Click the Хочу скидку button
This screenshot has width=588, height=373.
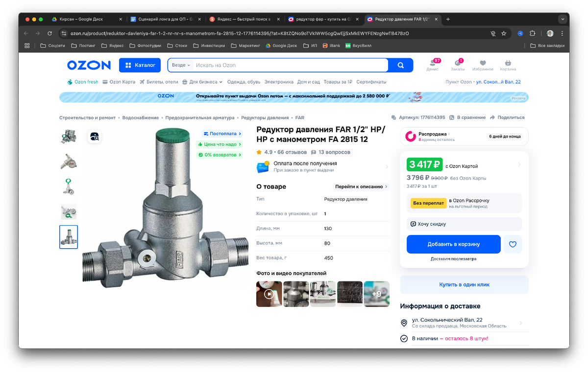click(464, 224)
